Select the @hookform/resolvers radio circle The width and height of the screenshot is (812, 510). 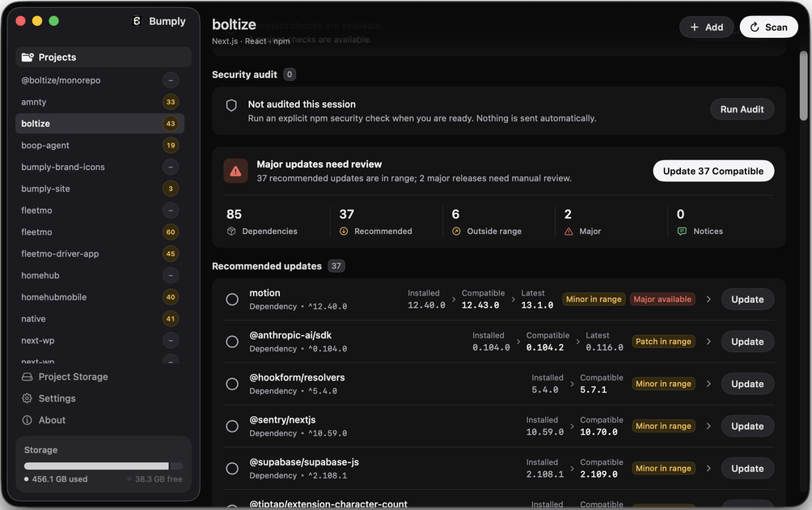tap(232, 384)
